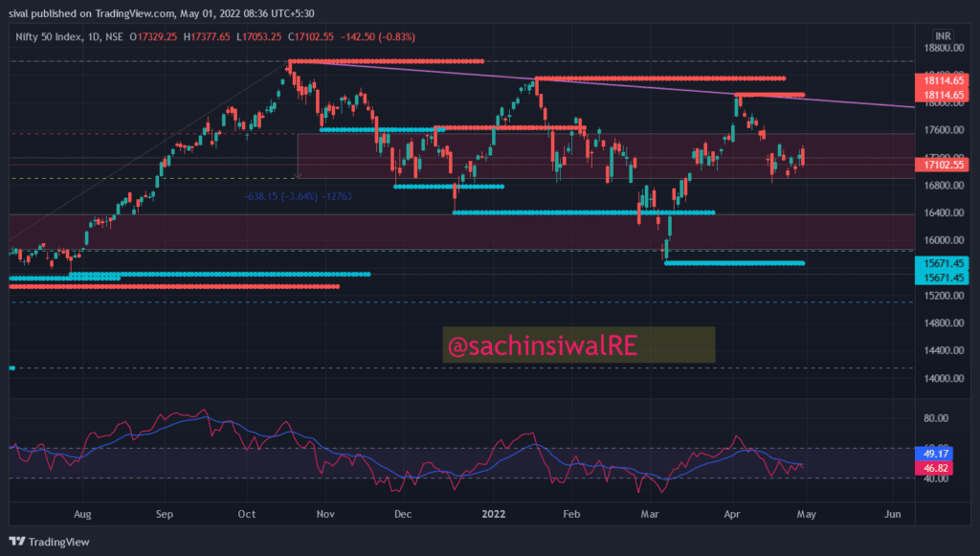Click the 2022 label on time axis
The width and height of the screenshot is (980, 556).
[493, 514]
